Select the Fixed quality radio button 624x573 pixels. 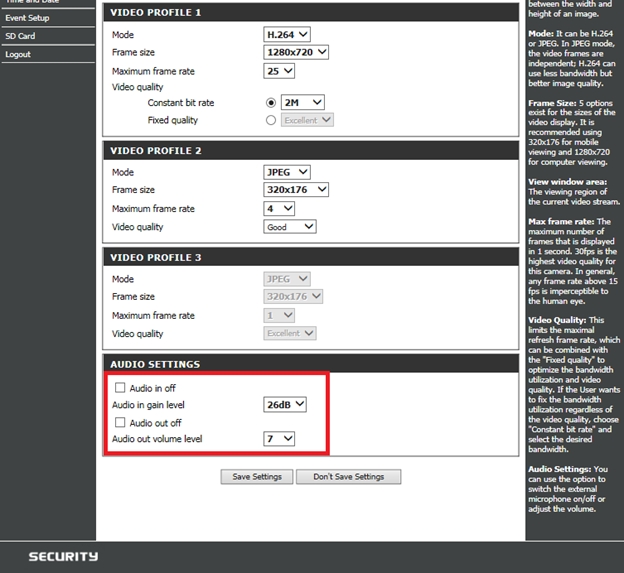coord(270,120)
